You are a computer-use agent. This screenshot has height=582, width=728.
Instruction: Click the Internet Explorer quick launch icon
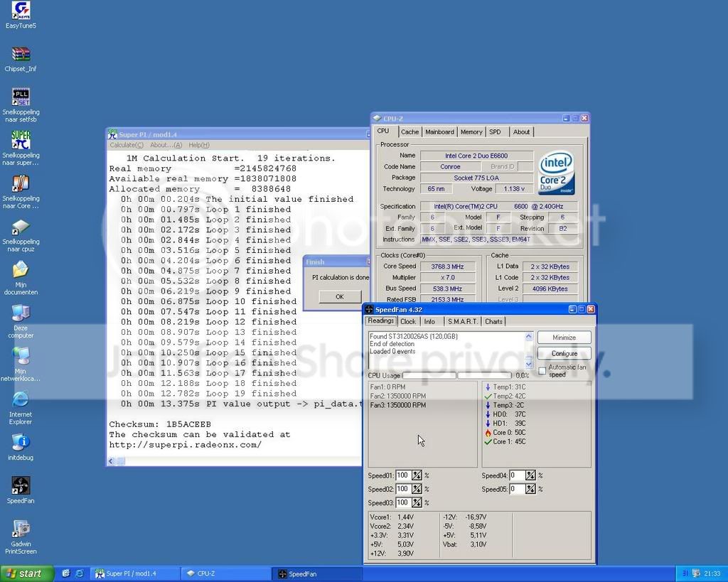pyautogui.click(x=80, y=573)
